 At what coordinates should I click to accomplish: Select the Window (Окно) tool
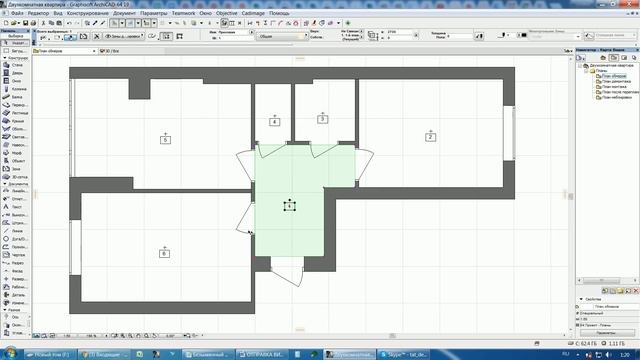pyautogui.click(x=15, y=81)
